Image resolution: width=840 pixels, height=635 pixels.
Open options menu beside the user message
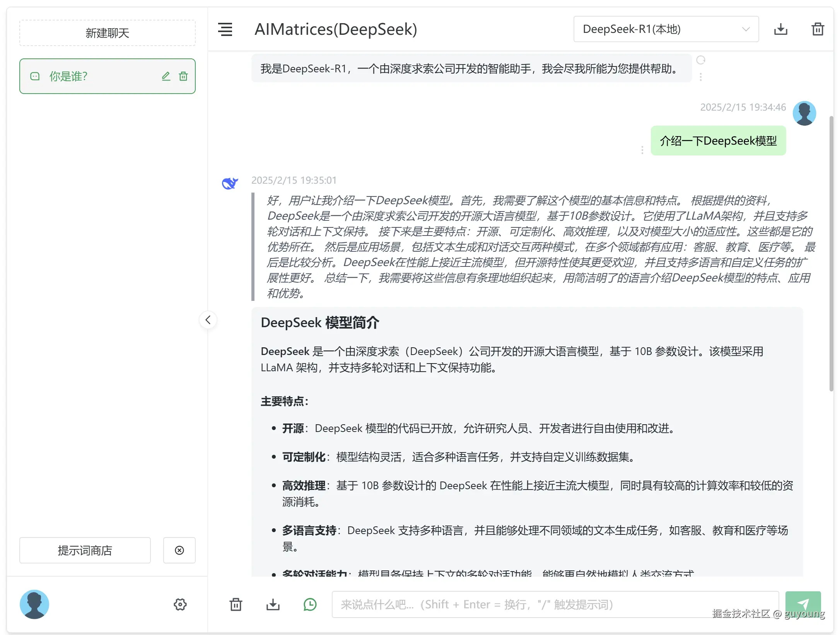642,151
